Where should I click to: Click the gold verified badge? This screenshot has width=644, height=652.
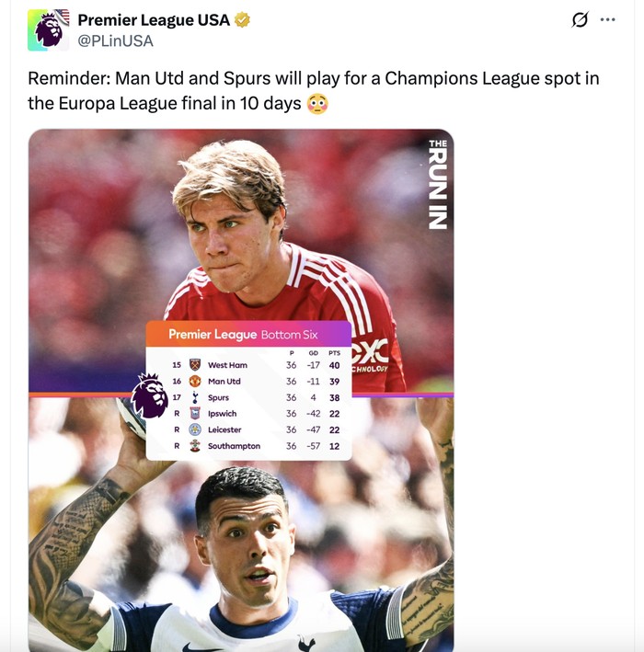click(x=242, y=19)
